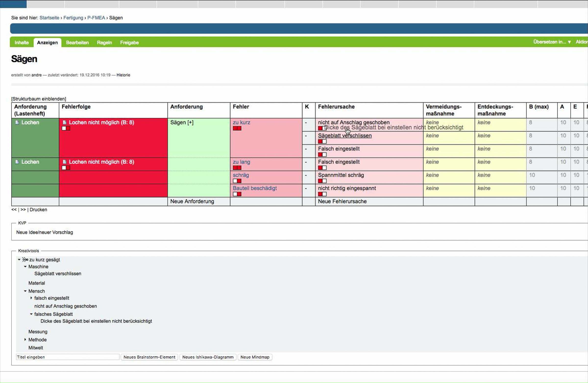Expand the 'Sägen [+]' requirement
The image size is (588, 383).
(182, 122)
